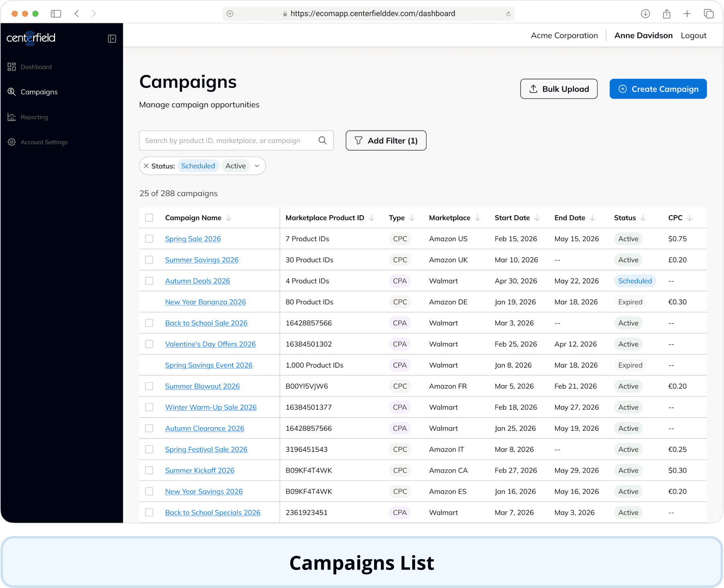Sort by Campaign Name arrow icon
724x588 pixels.
tap(229, 218)
